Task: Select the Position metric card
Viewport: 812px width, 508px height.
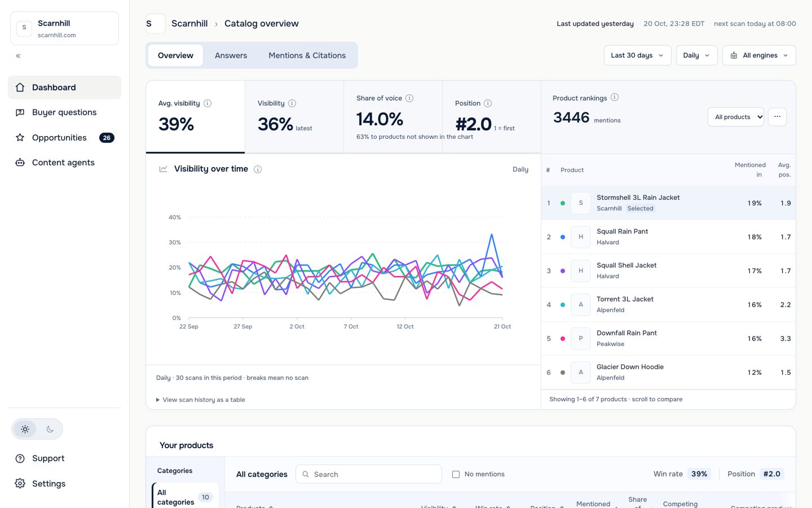Action: 492,117
